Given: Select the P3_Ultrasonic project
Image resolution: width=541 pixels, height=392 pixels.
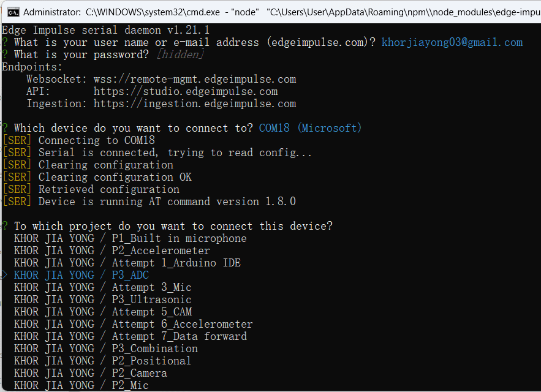Looking at the screenshot, I should click(103, 300).
